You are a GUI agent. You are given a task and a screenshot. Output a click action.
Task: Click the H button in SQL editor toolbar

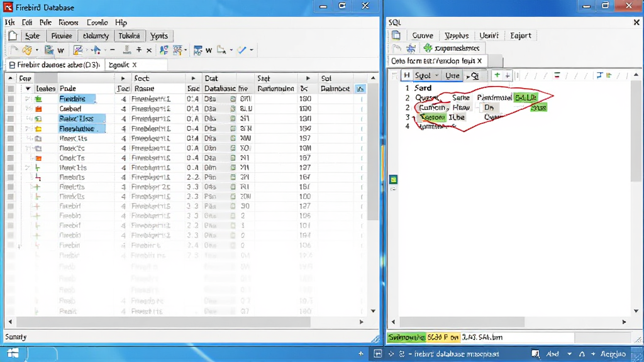point(407,75)
